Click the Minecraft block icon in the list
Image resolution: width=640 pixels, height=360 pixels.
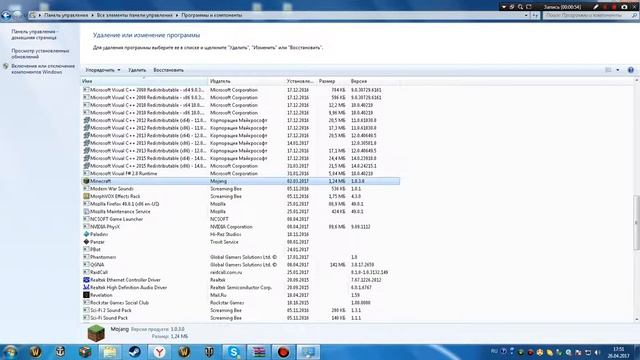86,181
